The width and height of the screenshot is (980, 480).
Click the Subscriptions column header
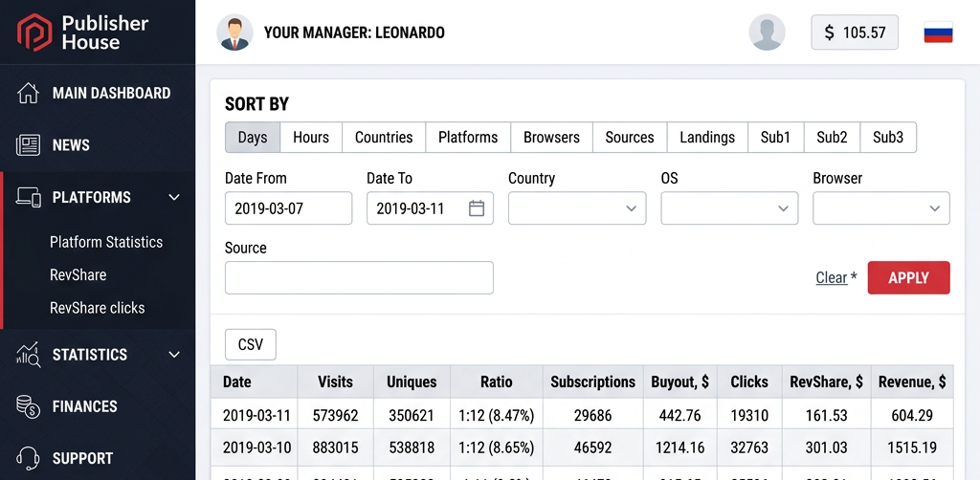[592, 382]
